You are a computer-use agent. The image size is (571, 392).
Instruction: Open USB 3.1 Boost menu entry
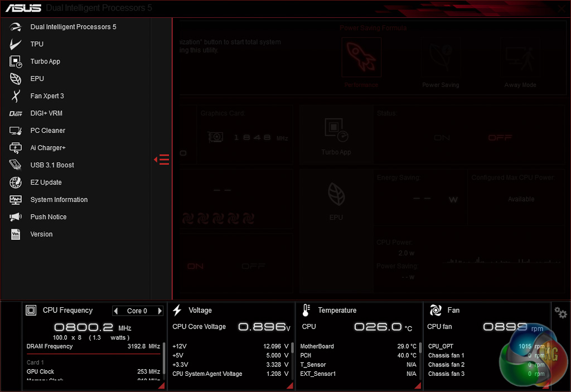(x=52, y=165)
